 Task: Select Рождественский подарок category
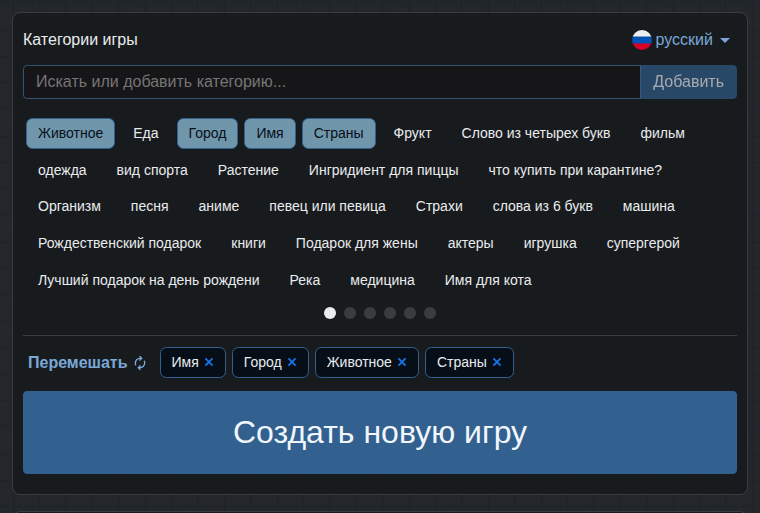pyautogui.click(x=120, y=243)
